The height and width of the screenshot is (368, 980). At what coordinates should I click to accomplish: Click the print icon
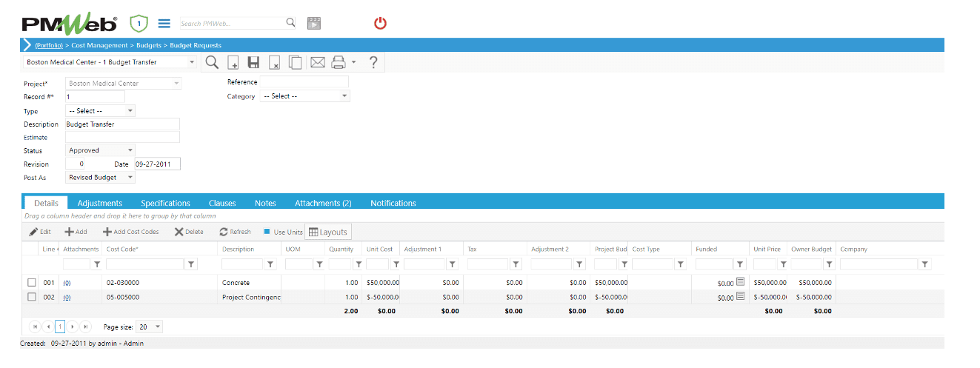[339, 63]
